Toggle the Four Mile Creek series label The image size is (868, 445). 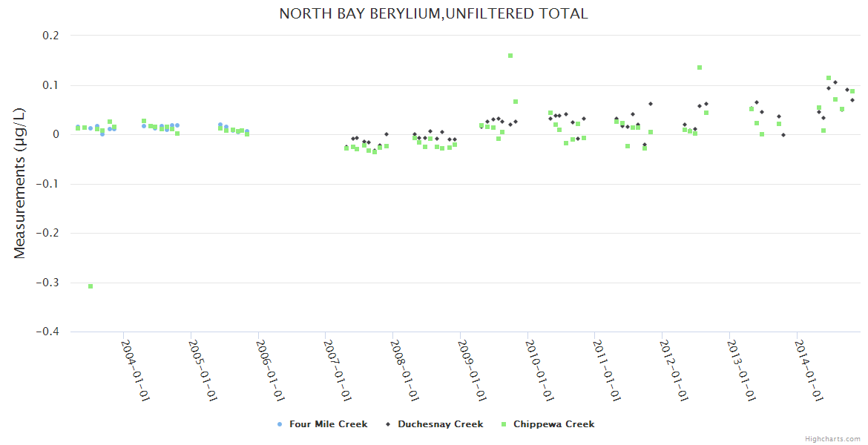(328, 424)
